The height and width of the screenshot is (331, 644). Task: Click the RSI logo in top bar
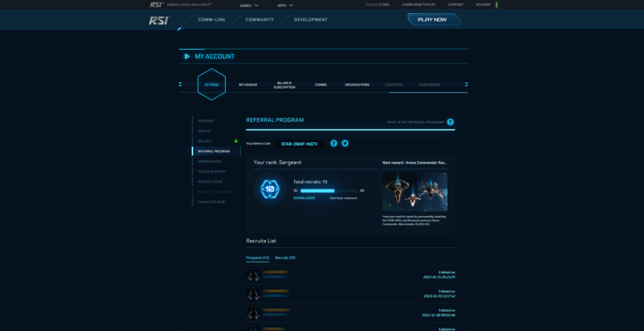point(157,4)
